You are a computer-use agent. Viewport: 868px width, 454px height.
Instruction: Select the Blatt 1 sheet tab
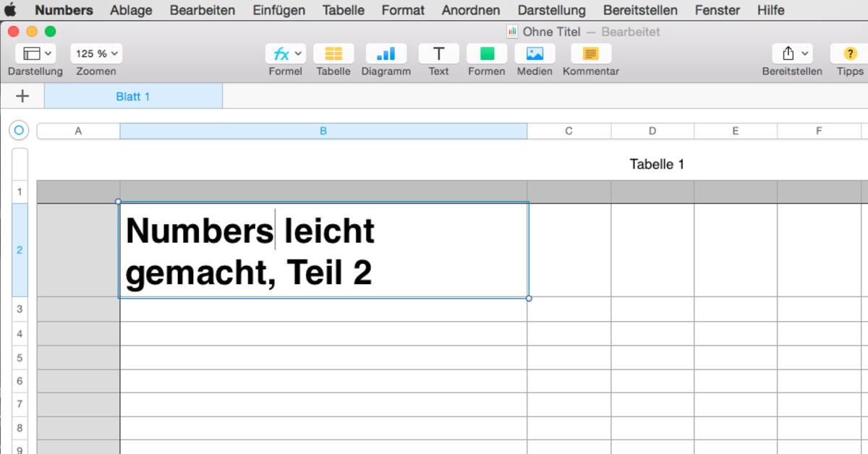133,96
